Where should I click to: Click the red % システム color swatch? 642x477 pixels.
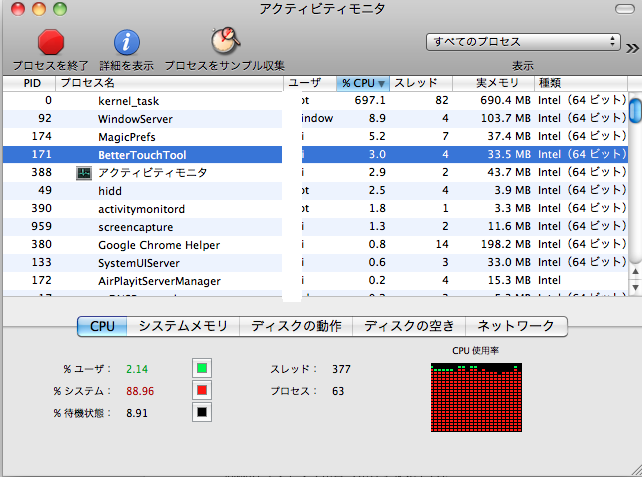point(202,390)
